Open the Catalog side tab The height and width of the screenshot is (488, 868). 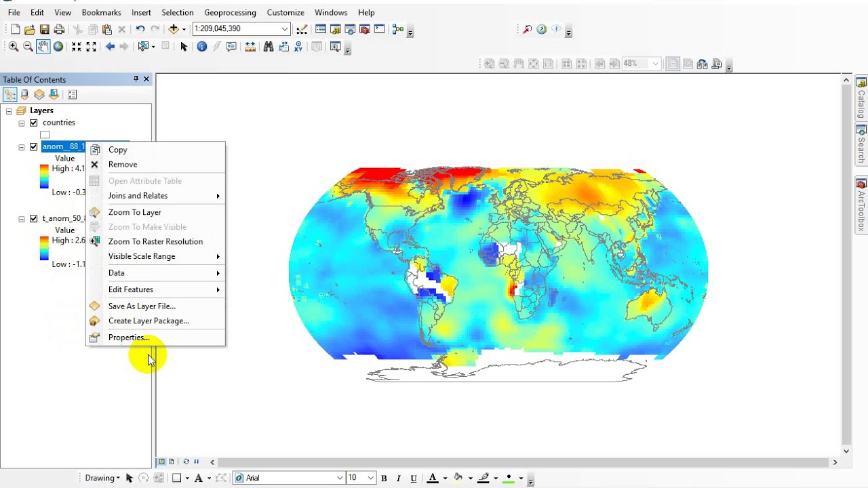[861, 98]
